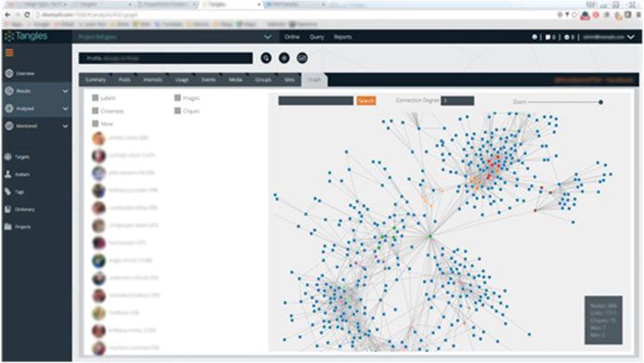644x363 pixels.
Task: Click the third round icon beside profile field
Action: click(x=302, y=58)
